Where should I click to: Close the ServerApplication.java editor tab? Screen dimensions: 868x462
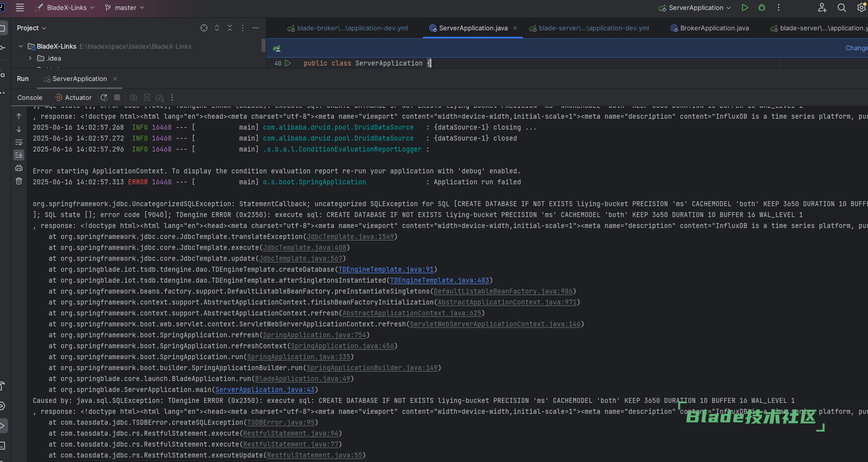(515, 28)
